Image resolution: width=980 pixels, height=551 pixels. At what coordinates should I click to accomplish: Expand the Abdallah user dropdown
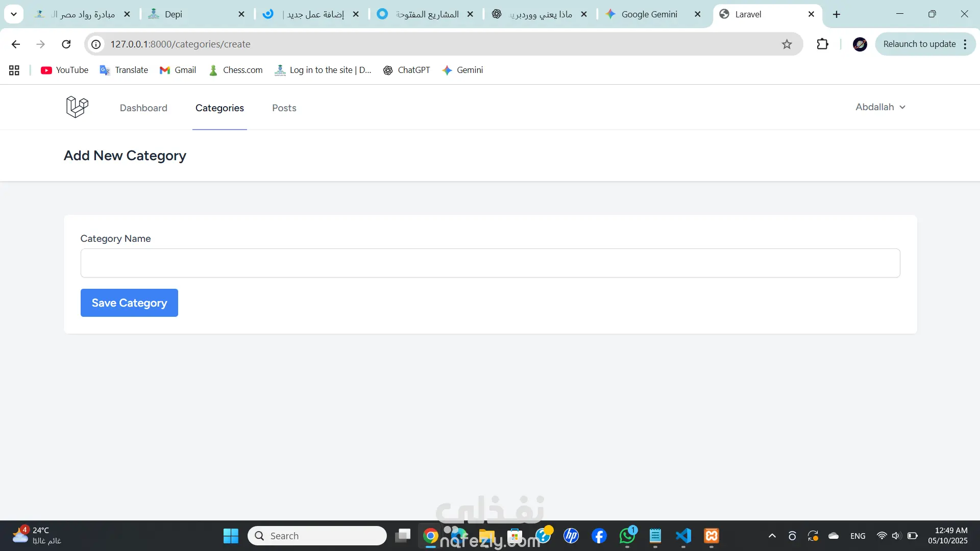tap(880, 107)
